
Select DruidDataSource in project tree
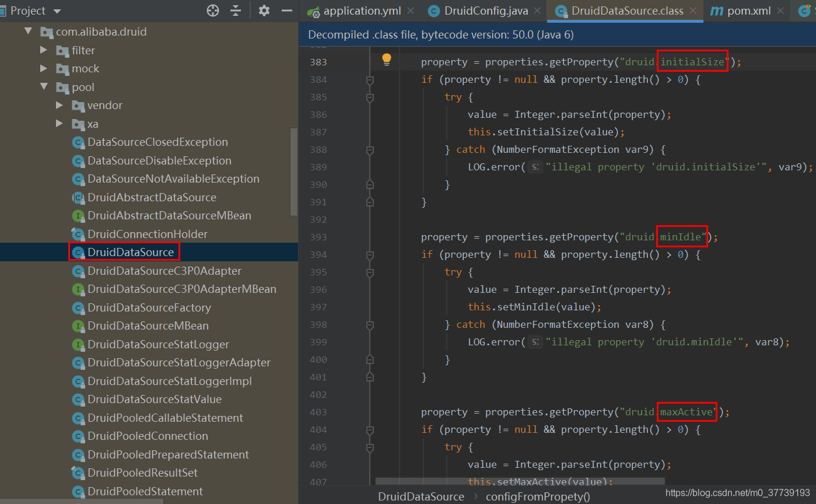click(x=131, y=252)
